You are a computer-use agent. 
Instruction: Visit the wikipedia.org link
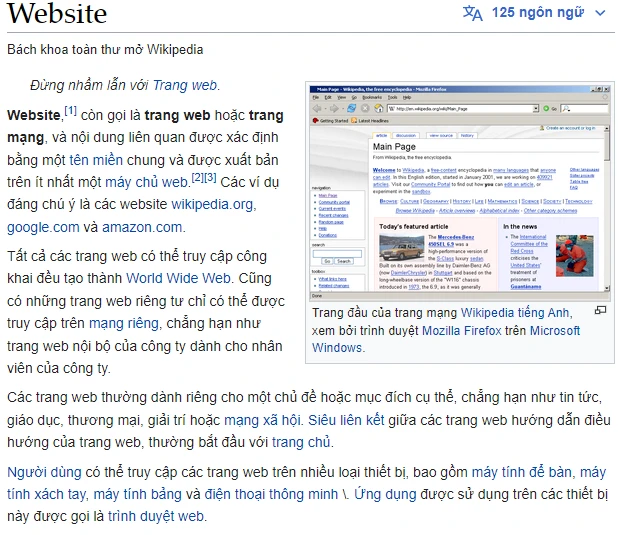212,204
